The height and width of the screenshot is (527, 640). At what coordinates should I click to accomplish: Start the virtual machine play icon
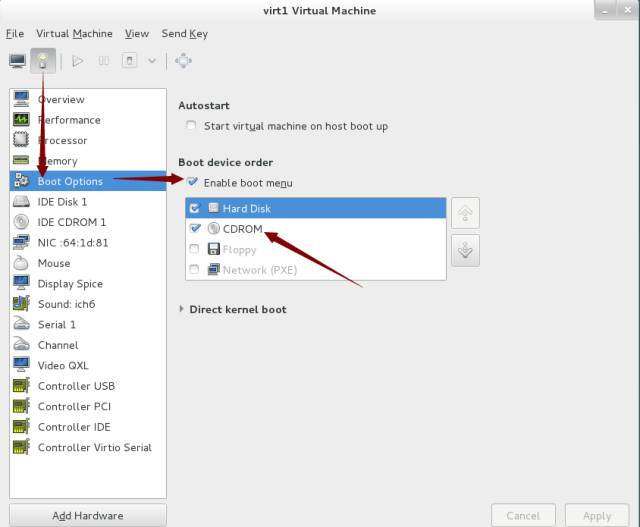pyautogui.click(x=77, y=61)
